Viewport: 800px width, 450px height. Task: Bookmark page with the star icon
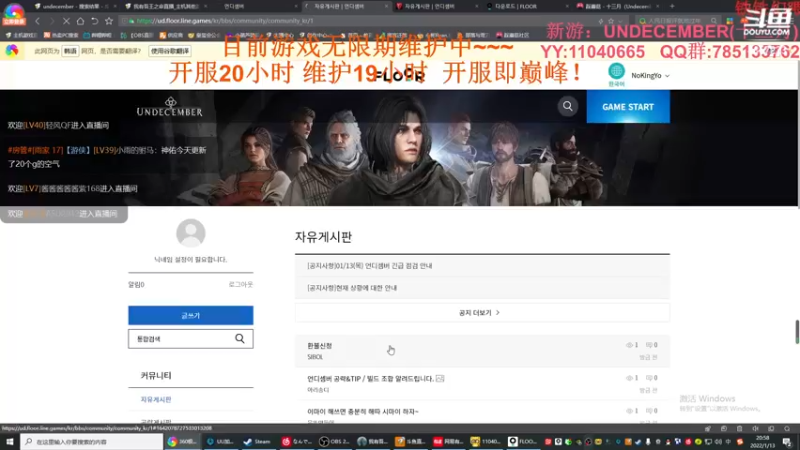109,21
